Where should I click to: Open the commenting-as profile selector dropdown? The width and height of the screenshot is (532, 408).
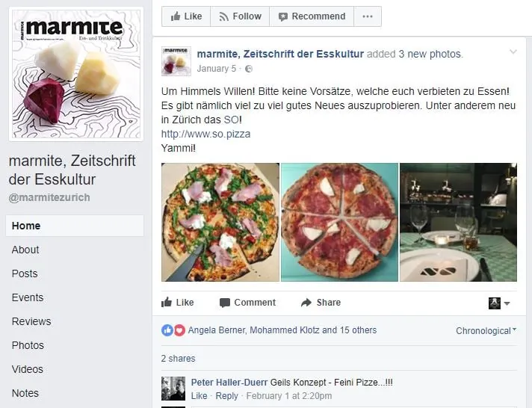coord(499,303)
